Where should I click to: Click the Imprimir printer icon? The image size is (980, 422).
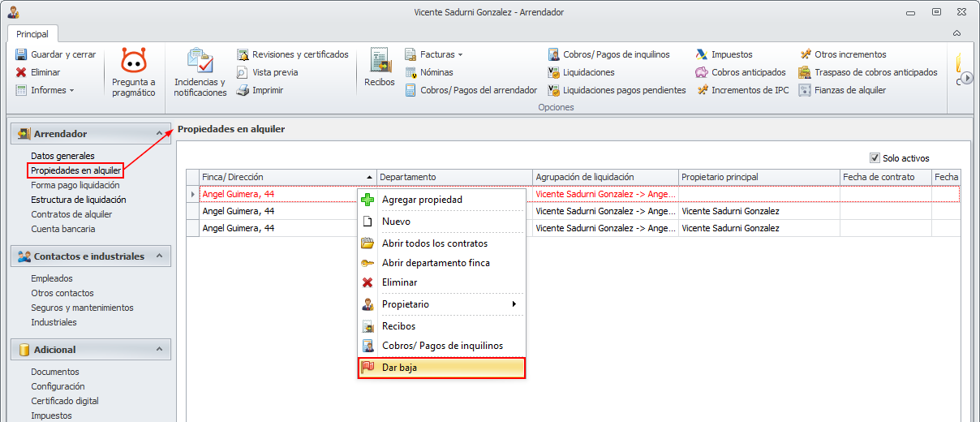[x=243, y=90]
